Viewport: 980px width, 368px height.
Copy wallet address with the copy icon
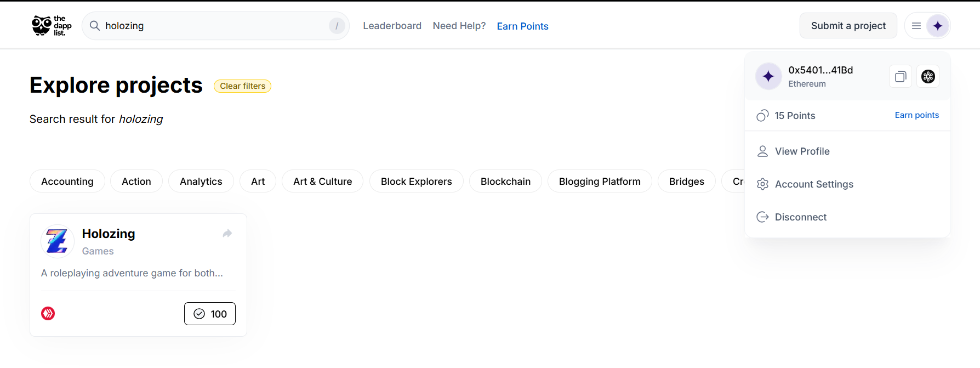point(901,77)
